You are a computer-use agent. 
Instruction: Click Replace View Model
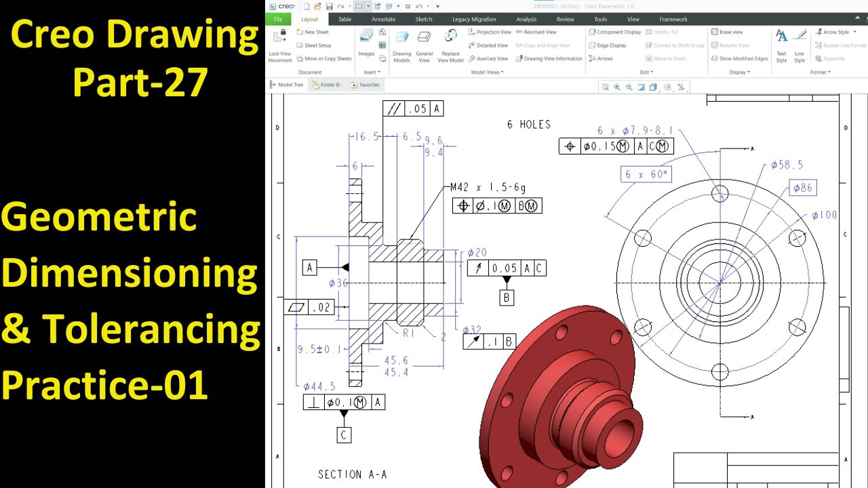450,46
